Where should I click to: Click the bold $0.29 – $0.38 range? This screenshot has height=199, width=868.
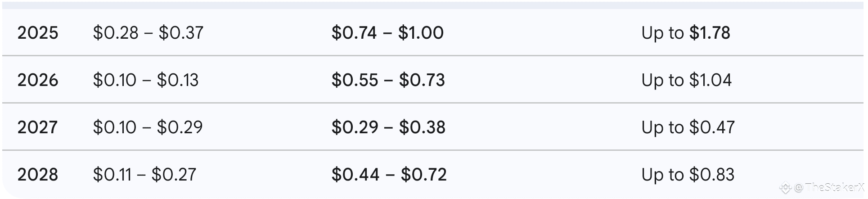(388, 127)
